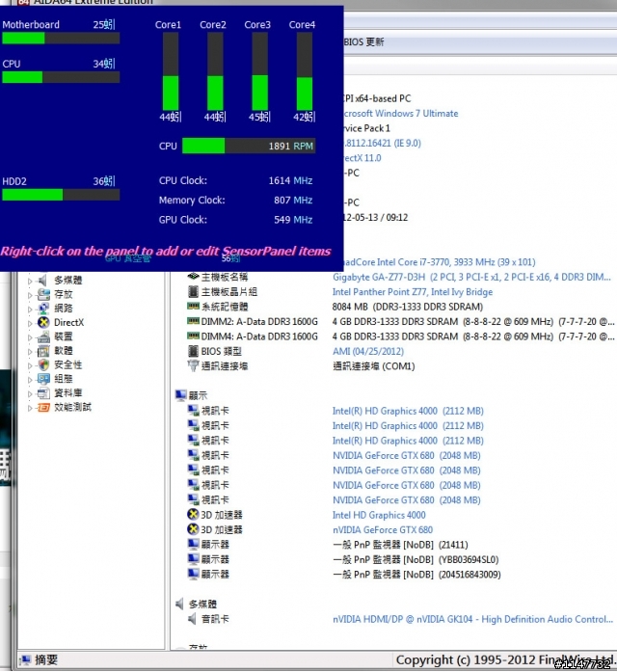Screen dimensions: 617x672
Task: Expand the 裝置 tree node
Action: [30, 337]
